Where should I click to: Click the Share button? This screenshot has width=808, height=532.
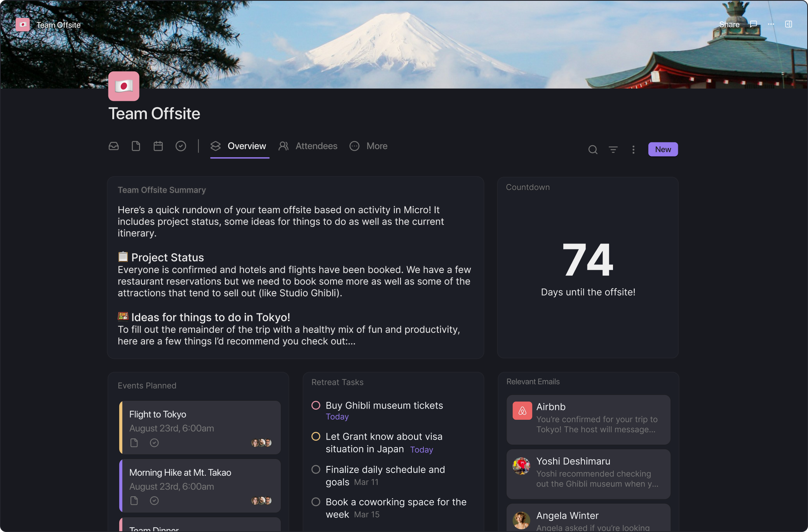coord(729,24)
